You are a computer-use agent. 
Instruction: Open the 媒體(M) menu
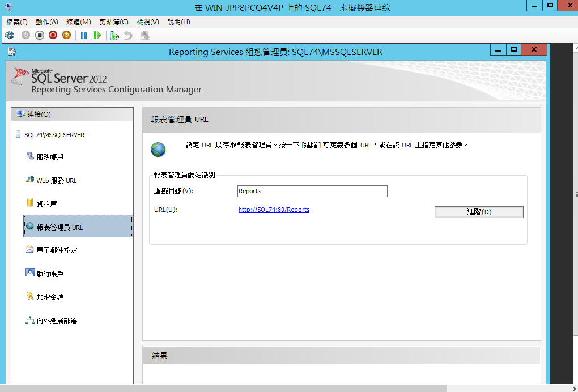click(x=79, y=22)
